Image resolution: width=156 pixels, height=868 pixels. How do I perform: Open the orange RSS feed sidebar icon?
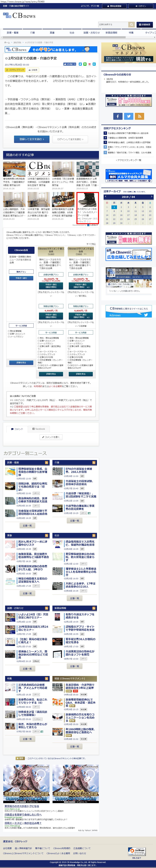pyautogui.click(x=139, y=116)
